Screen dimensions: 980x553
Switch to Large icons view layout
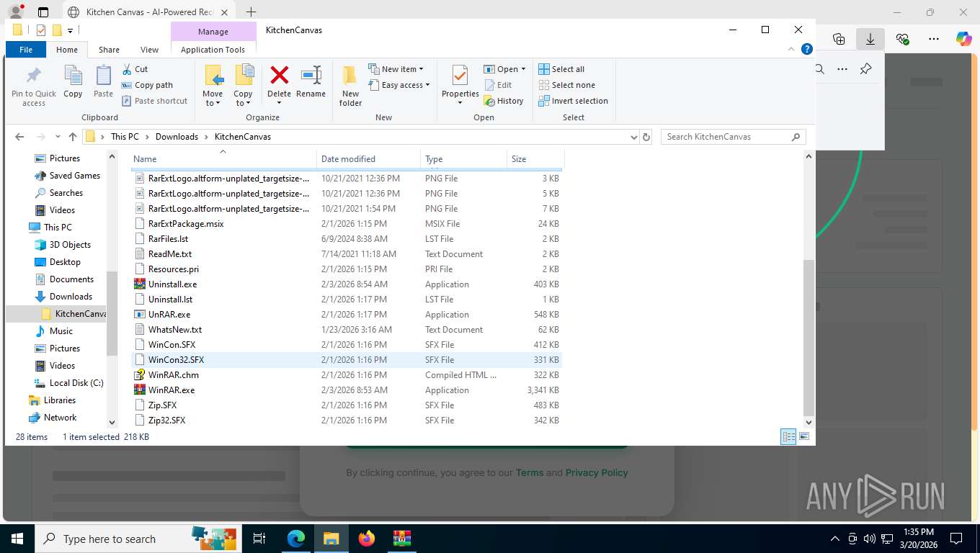point(804,436)
